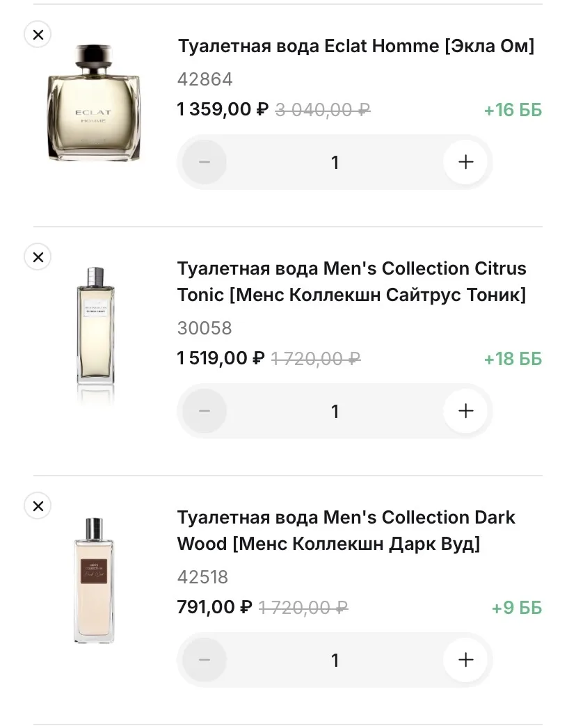Tap the Dark Wood quantity number field
The image size is (576, 728).
(335, 661)
